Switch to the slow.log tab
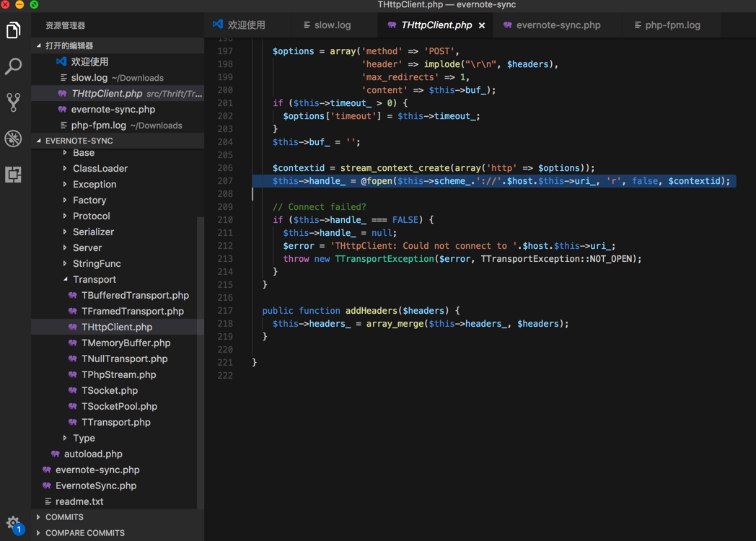Screen dimensions: 756x541 (x=332, y=25)
